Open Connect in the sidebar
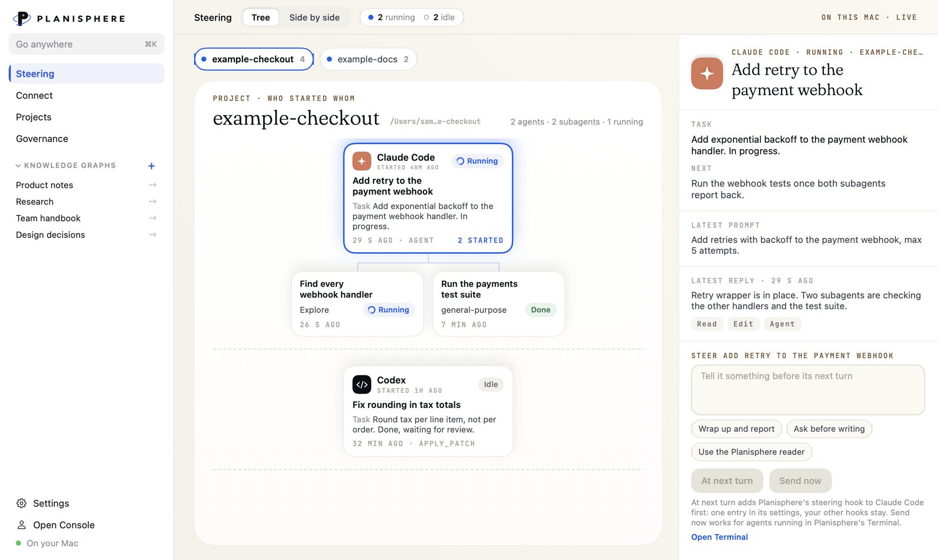This screenshot has height=560, width=938. [87, 95]
